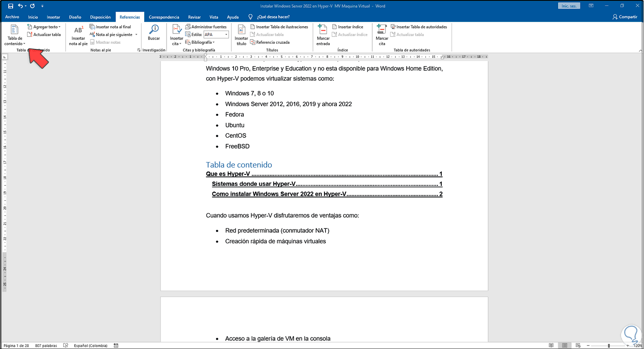Click the spelling and grammar check status icon
This screenshot has height=349, width=644.
[66, 346]
